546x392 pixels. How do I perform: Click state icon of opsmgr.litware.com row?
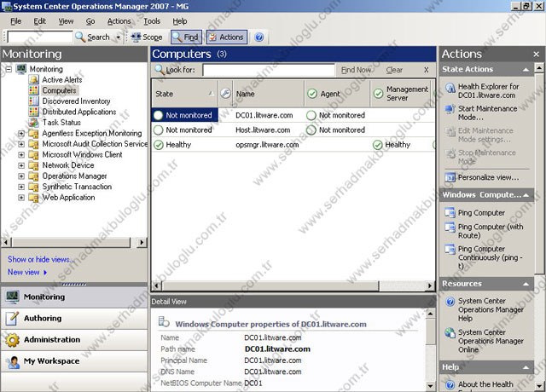pyautogui.click(x=159, y=145)
